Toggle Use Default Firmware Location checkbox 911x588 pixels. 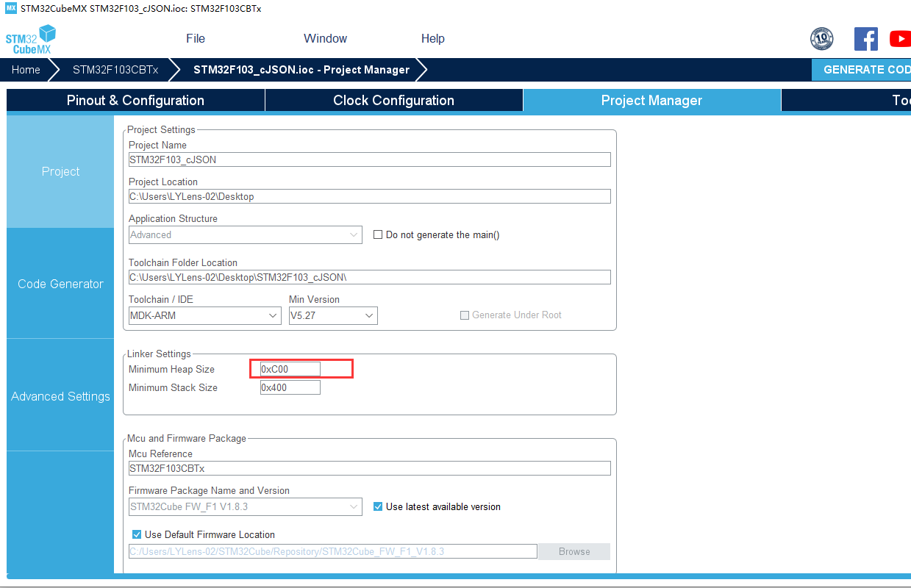[x=137, y=534]
